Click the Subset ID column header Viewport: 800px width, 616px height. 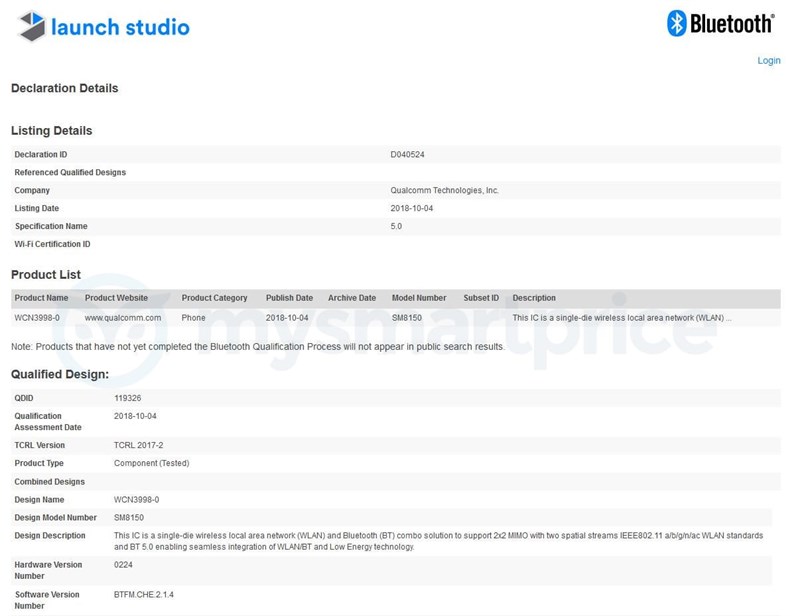point(481,298)
